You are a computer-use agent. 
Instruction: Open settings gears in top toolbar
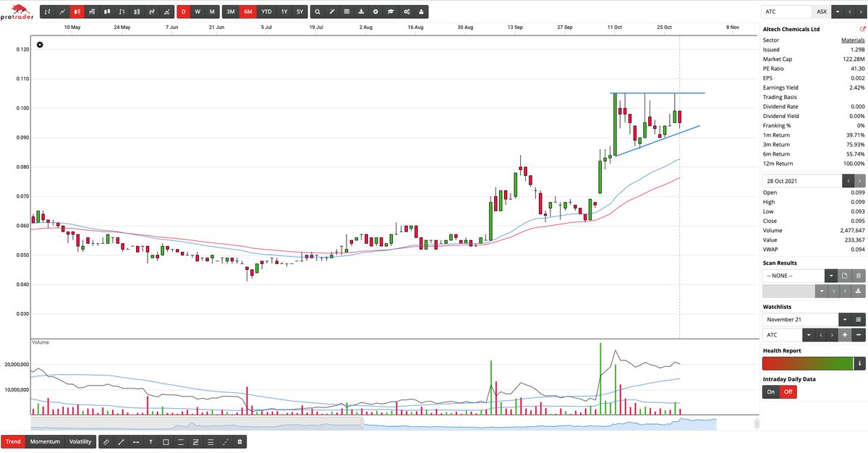406,12
